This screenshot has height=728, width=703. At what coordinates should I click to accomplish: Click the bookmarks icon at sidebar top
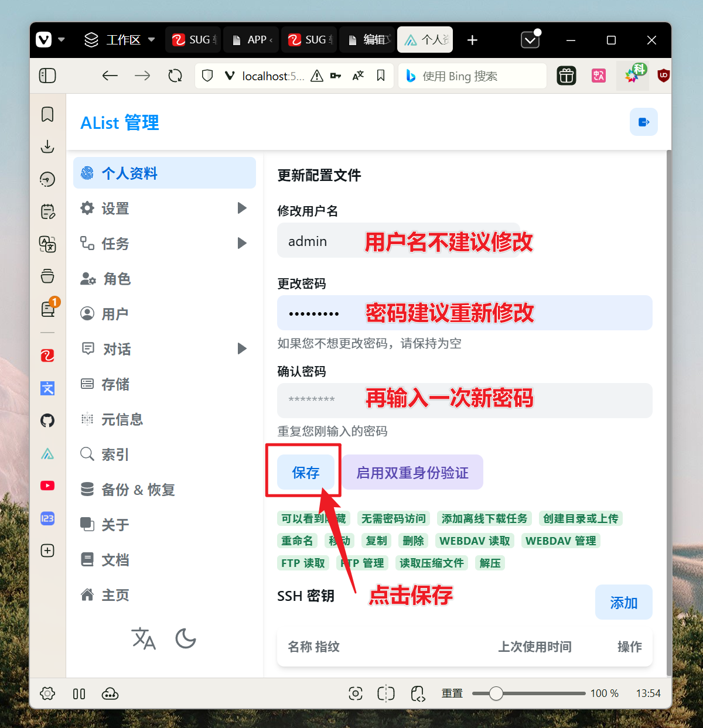(x=47, y=115)
